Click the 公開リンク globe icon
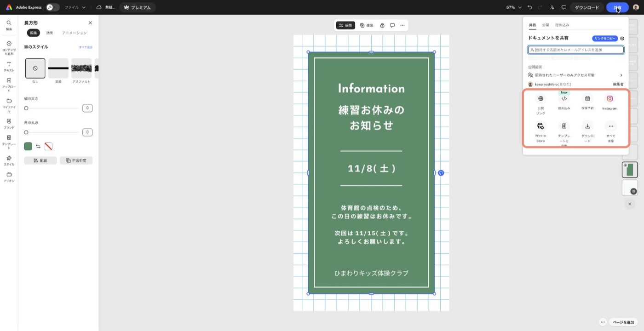The height and width of the screenshot is (331, 644). pos(540,98)
